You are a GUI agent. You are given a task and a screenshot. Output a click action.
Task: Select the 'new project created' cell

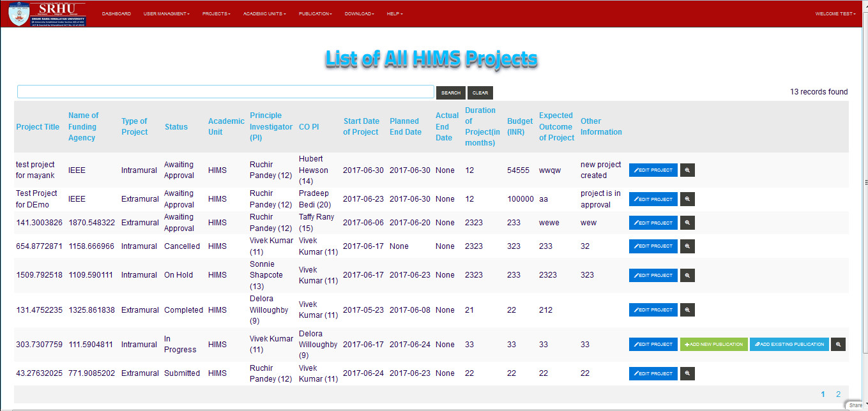coord(601,170)
